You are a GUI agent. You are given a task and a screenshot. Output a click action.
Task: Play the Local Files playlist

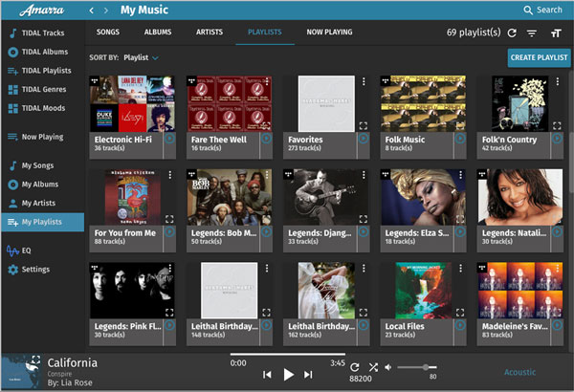[x=460, y=325]
